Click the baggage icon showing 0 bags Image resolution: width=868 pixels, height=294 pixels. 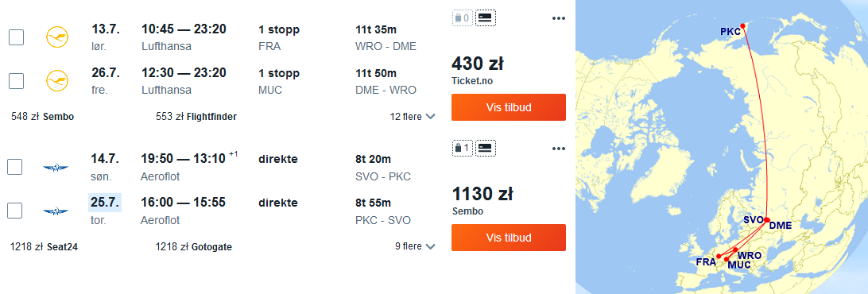(x=463, y=18)
